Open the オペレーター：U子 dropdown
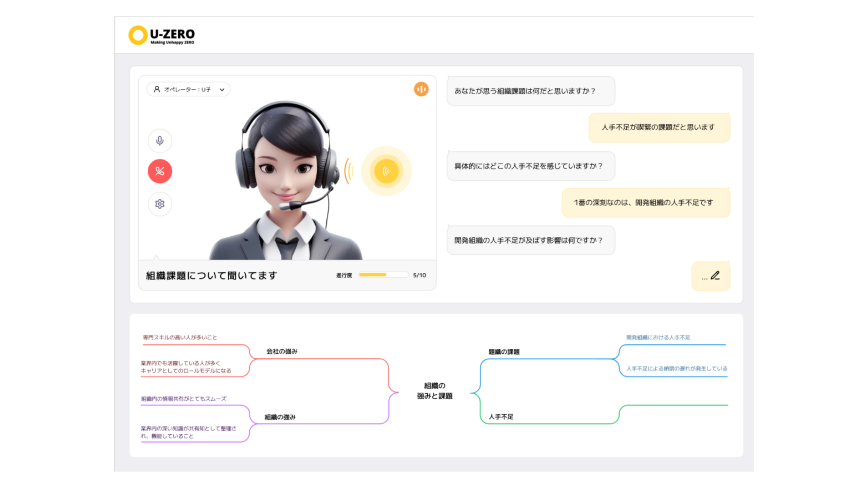Screen dimensions: 868x488 (188, 90)
